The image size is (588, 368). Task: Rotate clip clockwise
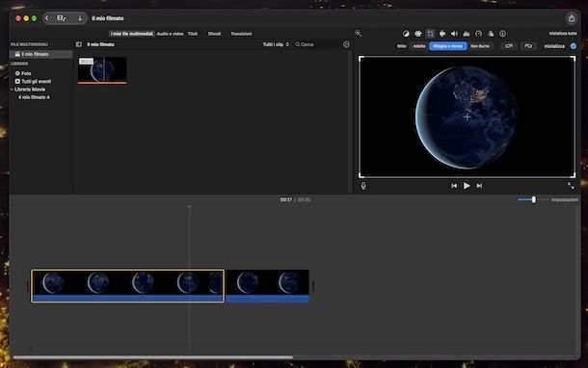tap(528, 46)
